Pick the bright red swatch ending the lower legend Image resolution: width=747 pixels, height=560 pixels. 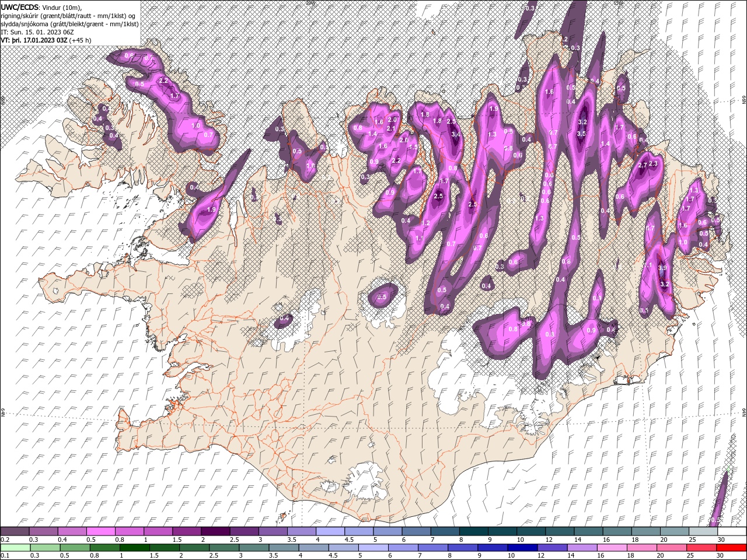tap(731, 548)
